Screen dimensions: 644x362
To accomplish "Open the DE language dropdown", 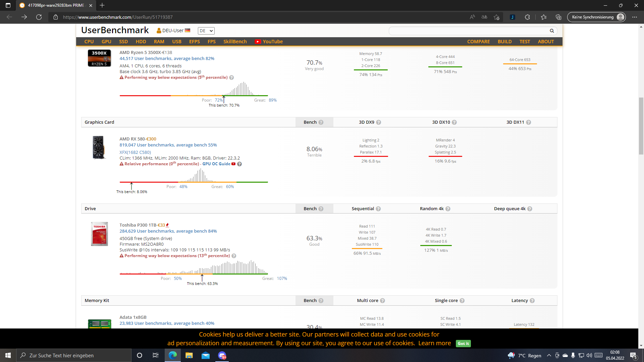I will (206, 31).
